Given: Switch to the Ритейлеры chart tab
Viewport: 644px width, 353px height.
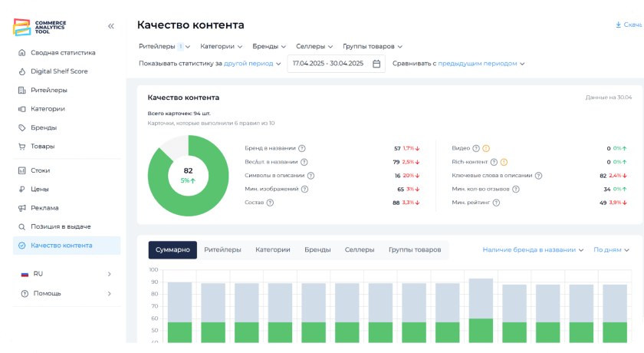Looking at the screenshot, I should pyautogui.click(x=222, y=250).
